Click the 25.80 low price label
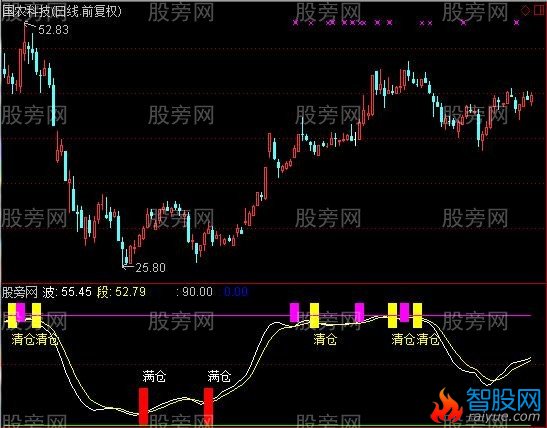Screen dimensions: 547x428 click(150, 268)
